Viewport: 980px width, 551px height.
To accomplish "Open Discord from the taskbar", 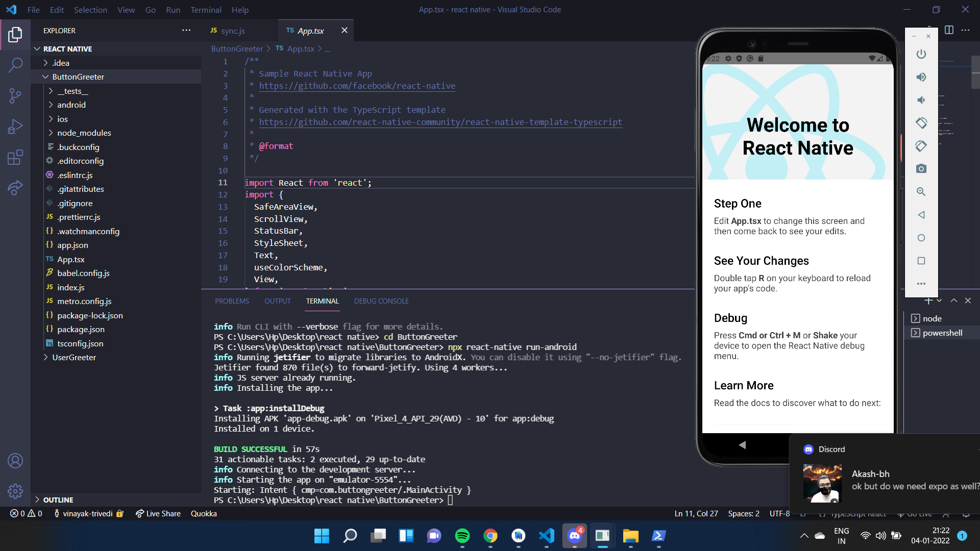I will (575, 536).
